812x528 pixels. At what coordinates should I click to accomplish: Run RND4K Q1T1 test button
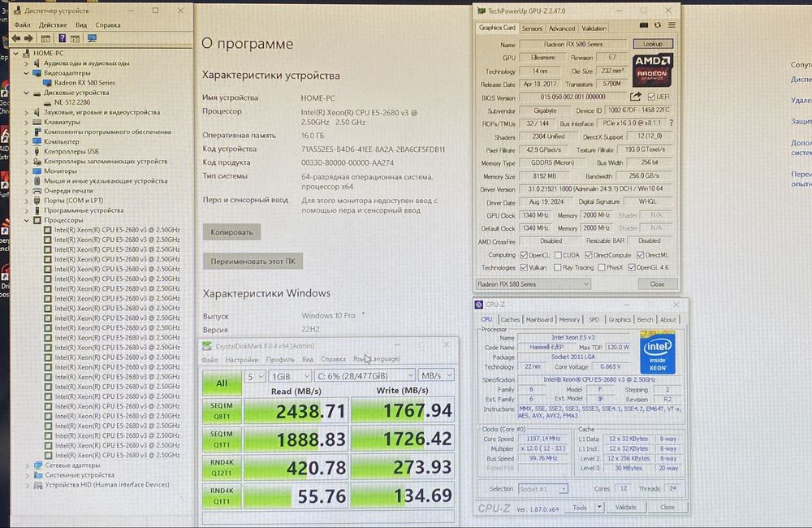(222, 496)
